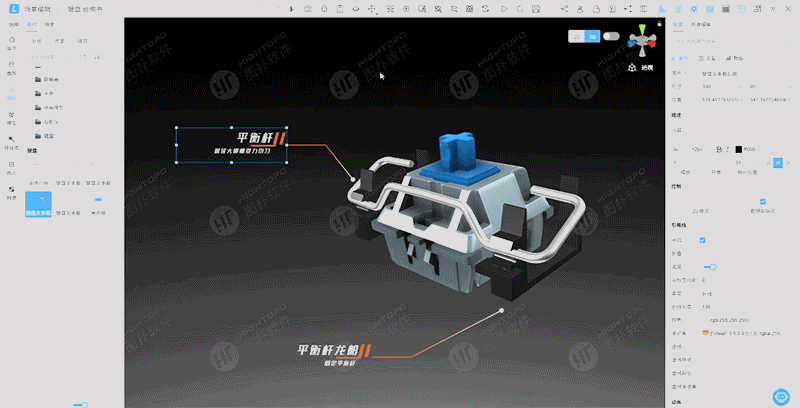Switch to first tab in left panel header
This screenshot has width=800, height=408.
tap(14, 24)
